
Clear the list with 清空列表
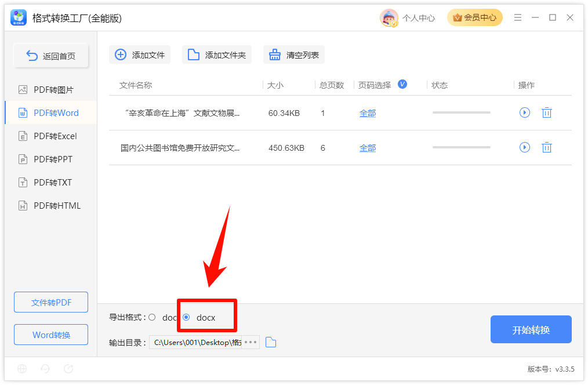pyautogui.click(x=293, y=55)
